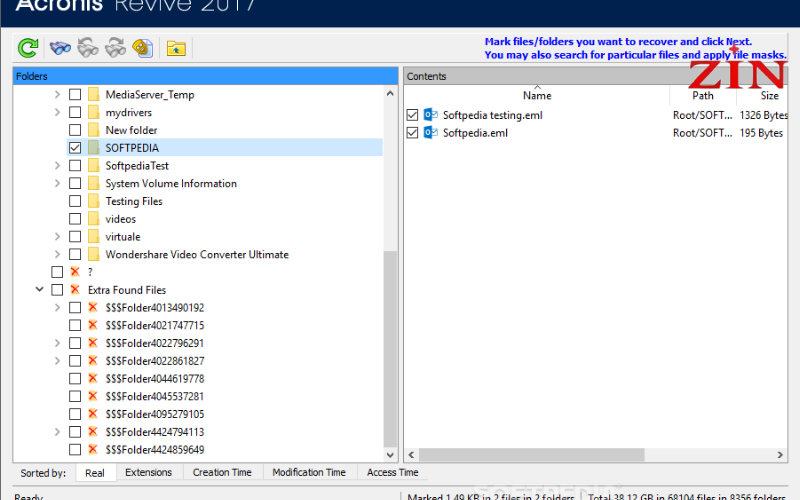Switch to the Extensions sort tab

click(148, 472)
